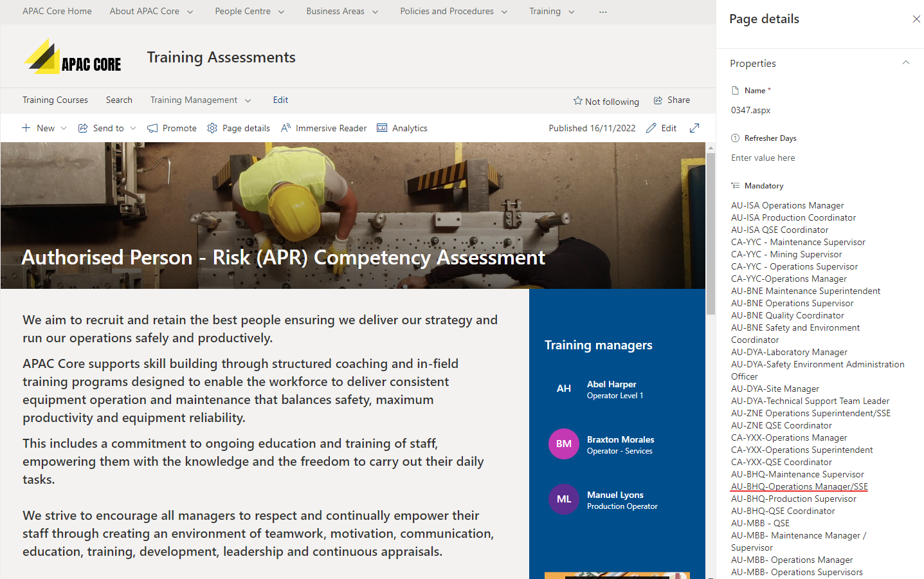The image size is (924, 579).
Task: Click the Braxton Morales name
Action: click(x=621, y=439)
